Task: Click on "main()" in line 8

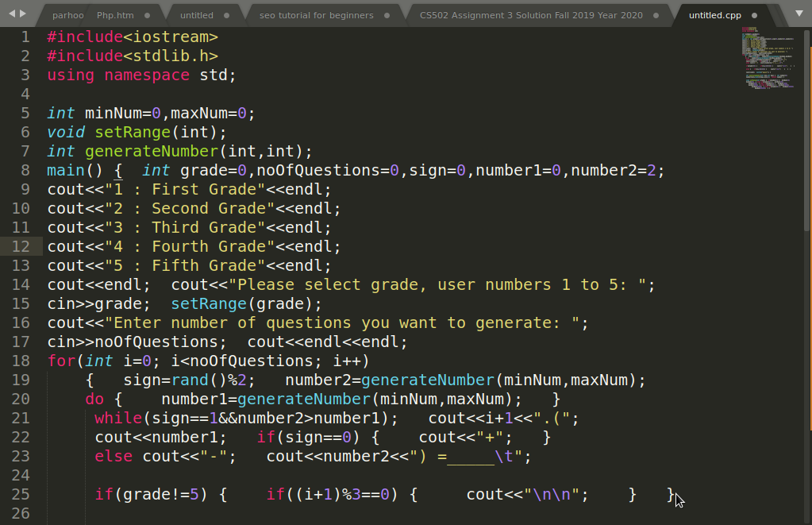Action: (x=75, y=171)
